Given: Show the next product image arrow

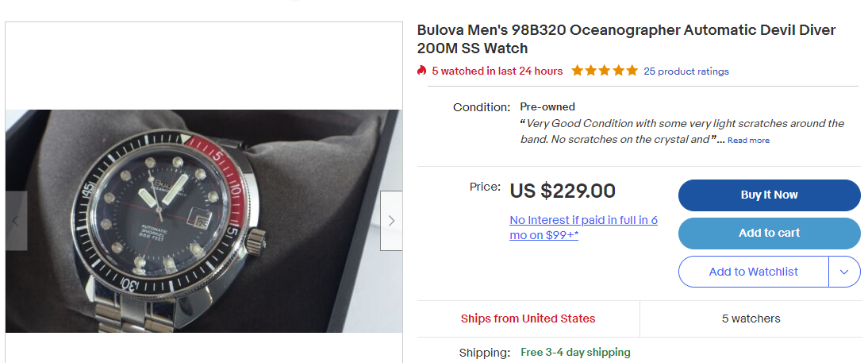Looking at the screenshot, I should coord(391,221).
